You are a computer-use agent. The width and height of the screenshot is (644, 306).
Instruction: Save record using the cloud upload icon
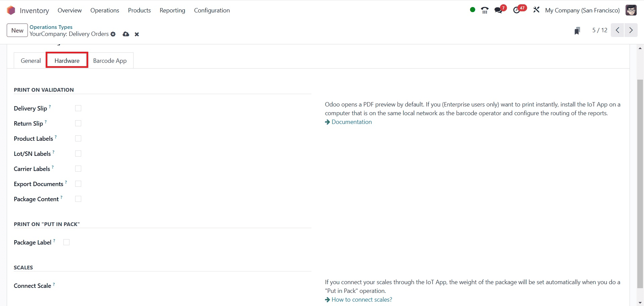pyautogui.click(x=126, y=34)
